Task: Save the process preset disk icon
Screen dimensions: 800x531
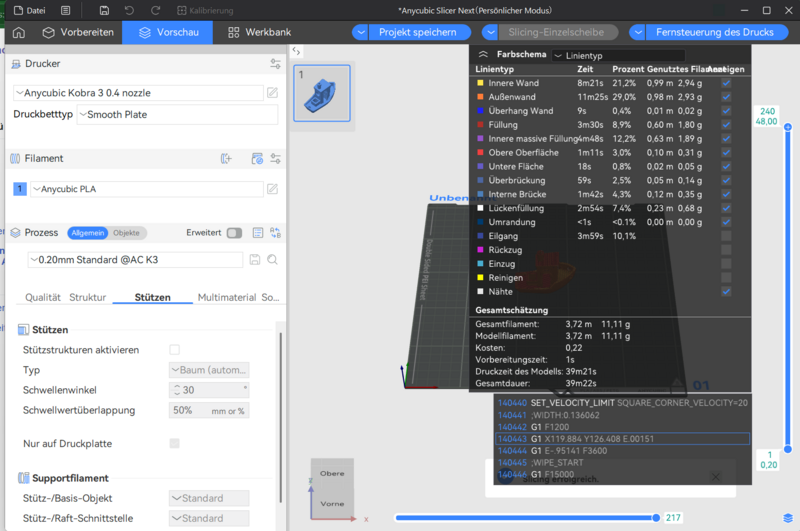Action: [x=255, y=260]
